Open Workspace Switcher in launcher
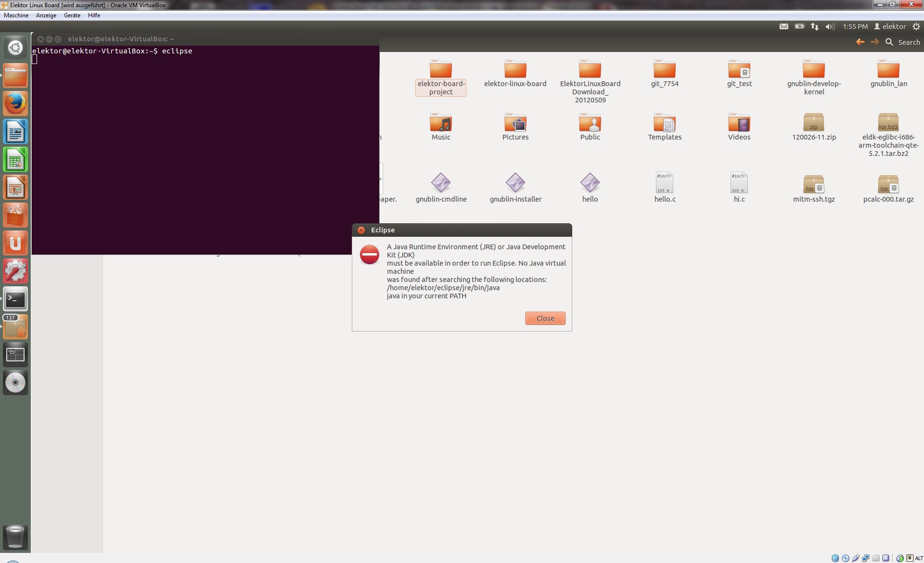Image resolution: width=924 pixels, height=563 pixels. tap(15, 355)
